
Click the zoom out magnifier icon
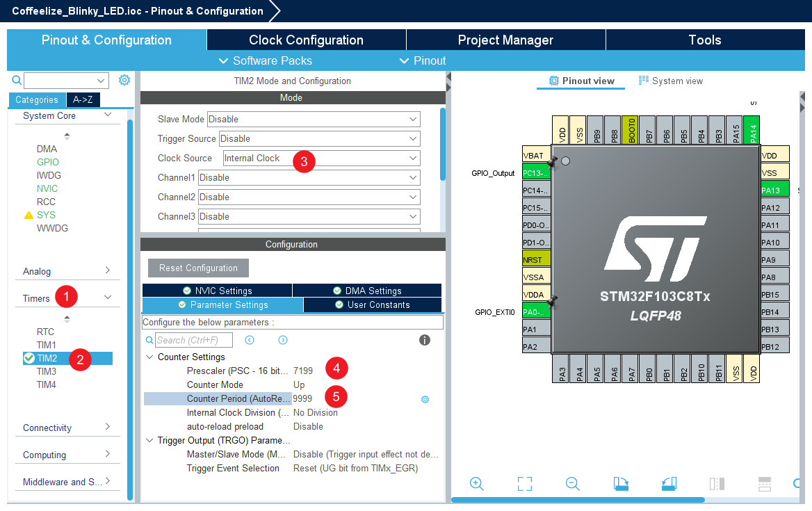(572, 484)
